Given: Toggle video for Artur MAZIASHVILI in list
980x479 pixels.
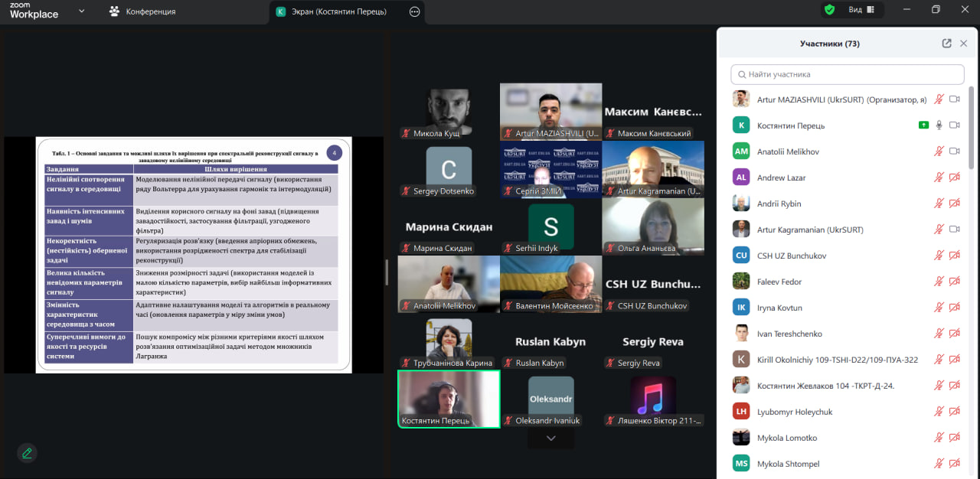Looking at the screenshot, I should [954, 99].
